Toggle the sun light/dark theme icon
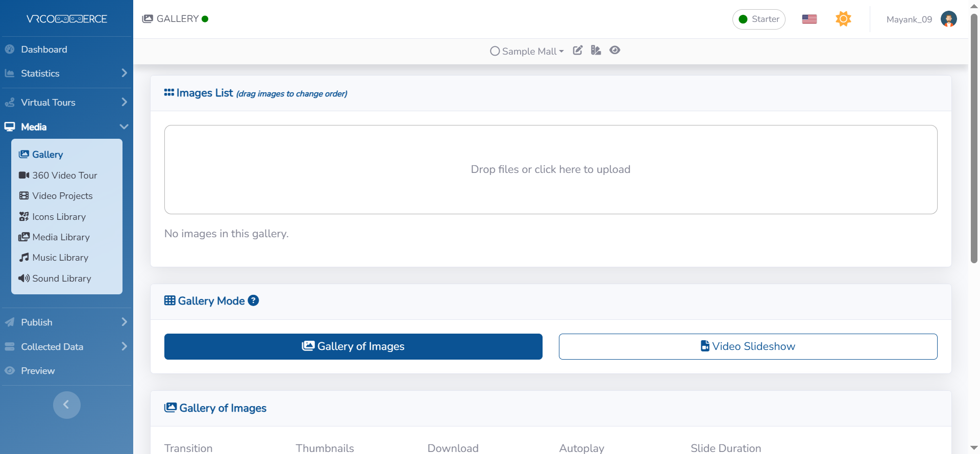The image size is (980, 454). [x=843, y=19]
